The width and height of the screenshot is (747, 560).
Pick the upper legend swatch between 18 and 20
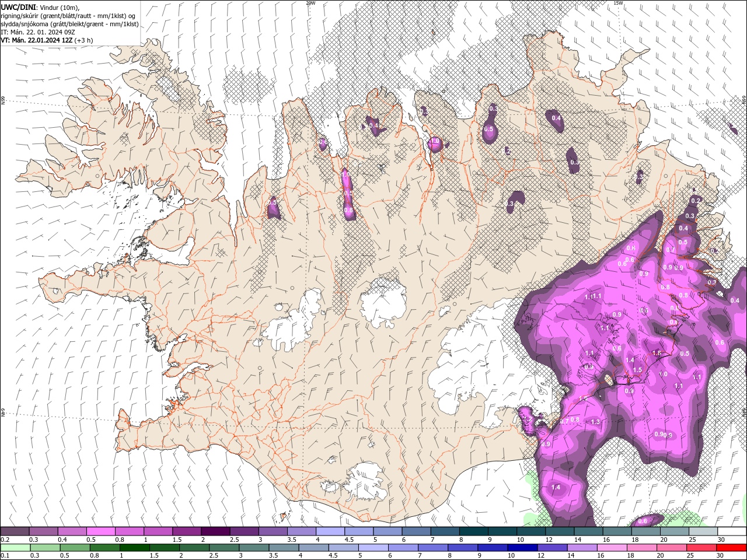tap(645, 531)
